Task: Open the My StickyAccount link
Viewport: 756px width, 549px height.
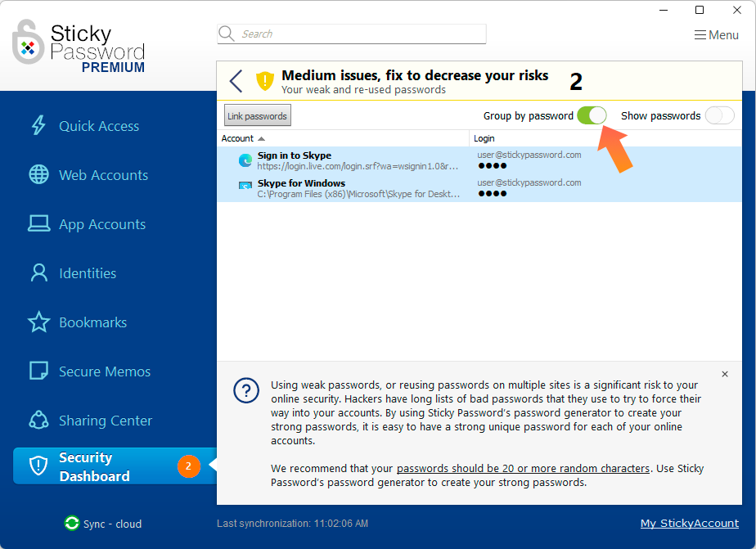Action: click(689, 523)
